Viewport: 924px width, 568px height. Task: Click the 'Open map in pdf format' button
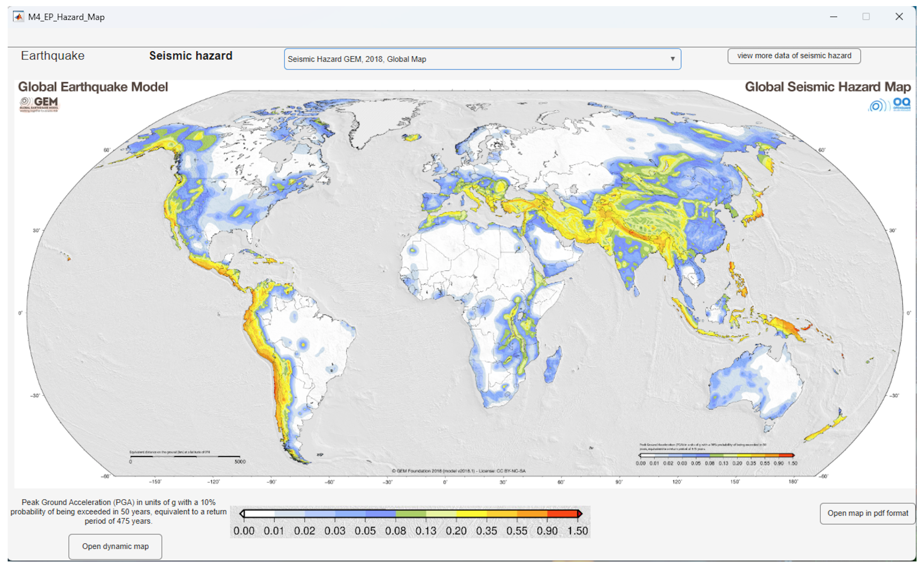coord(868,513)
